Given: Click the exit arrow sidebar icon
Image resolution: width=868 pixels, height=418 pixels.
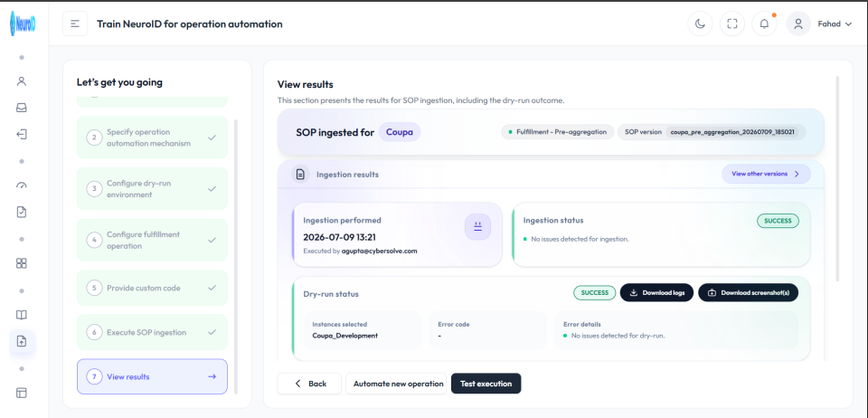Looking at the screenshot, I should point(22,135).
